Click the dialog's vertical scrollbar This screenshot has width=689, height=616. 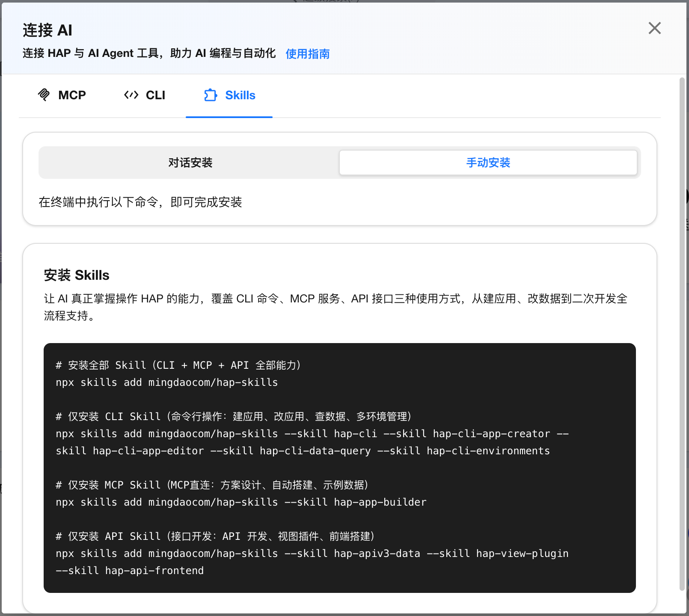coord(682,334)
